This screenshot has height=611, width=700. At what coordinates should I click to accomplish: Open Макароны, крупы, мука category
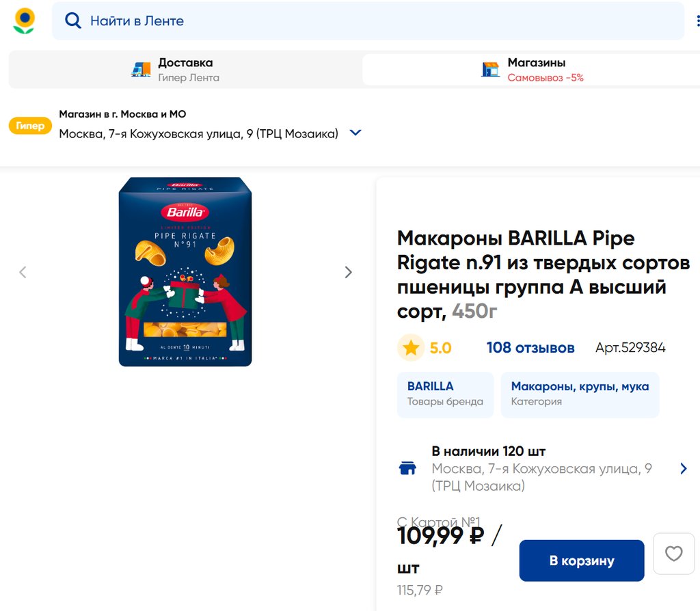[580, 394]
